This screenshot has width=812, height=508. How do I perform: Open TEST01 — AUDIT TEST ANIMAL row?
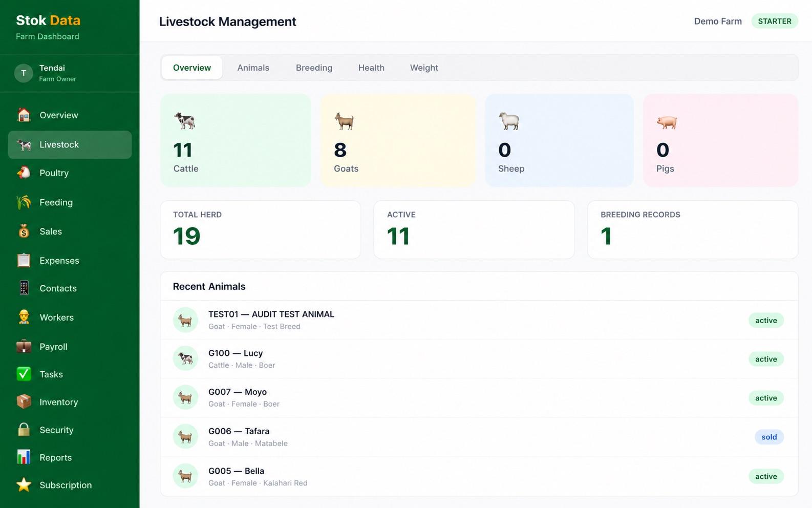click(x=479, y=320)
